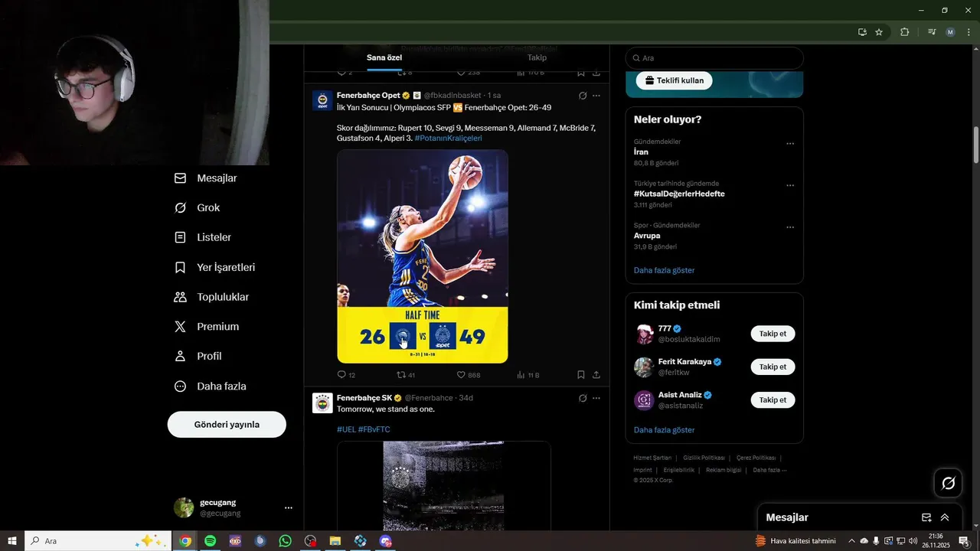Open Mesajlar in the left sidebar
This screenshot has height=551, width=980.
[x=206, y=178]
